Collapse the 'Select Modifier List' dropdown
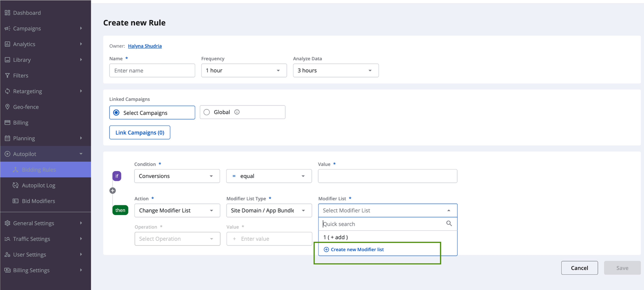Viewport: 644px width, 290px height. pos(388,210)
